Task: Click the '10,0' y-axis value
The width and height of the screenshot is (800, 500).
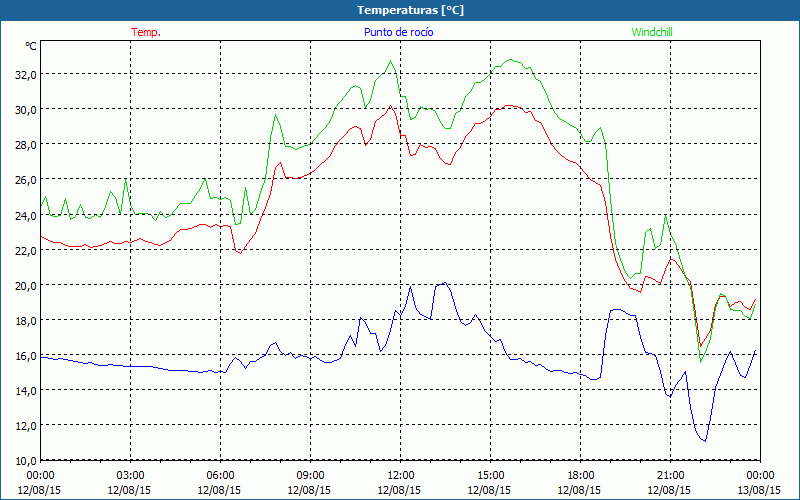Action: point(27,461)
